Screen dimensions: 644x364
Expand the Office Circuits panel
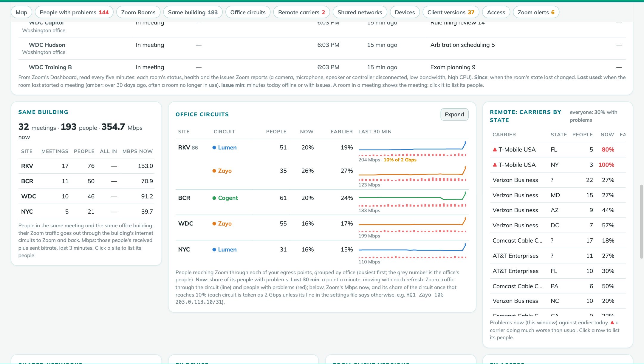click(x=454, y=114)
